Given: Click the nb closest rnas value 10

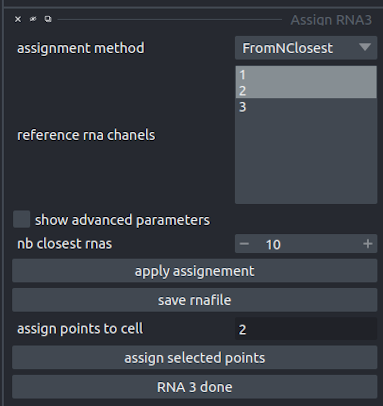Looking at the screenshot, I should point(273,244).
